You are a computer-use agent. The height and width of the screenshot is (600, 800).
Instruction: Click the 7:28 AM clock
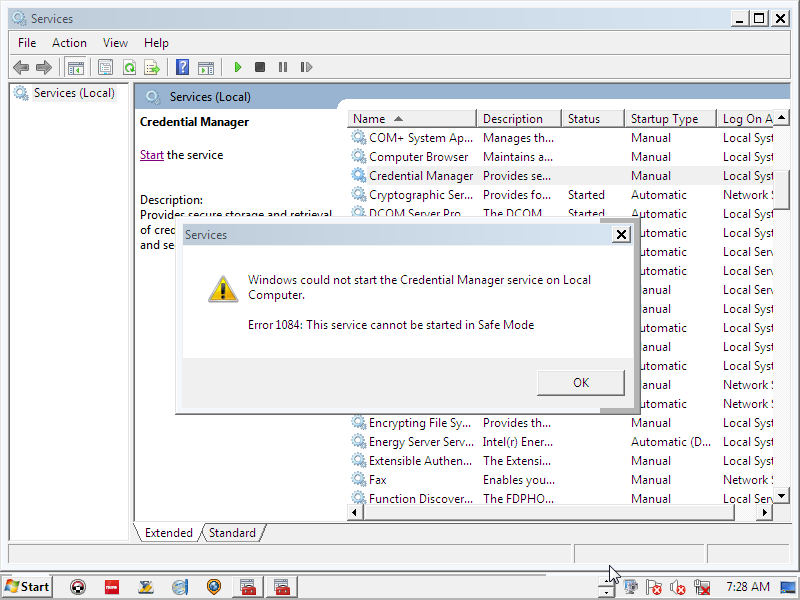tap(747, 587)
